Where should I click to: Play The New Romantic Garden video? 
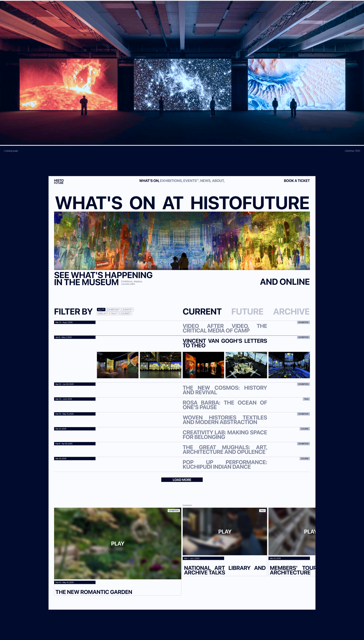pos(118,543)
